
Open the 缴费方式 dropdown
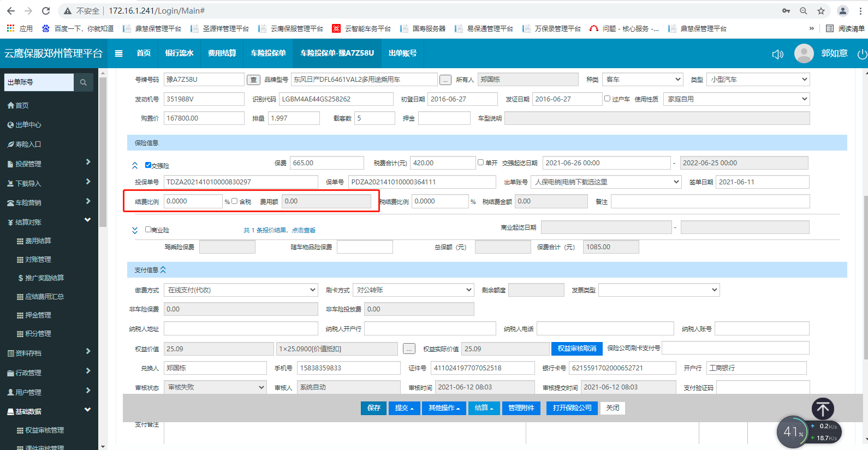(x=241, y=290)
